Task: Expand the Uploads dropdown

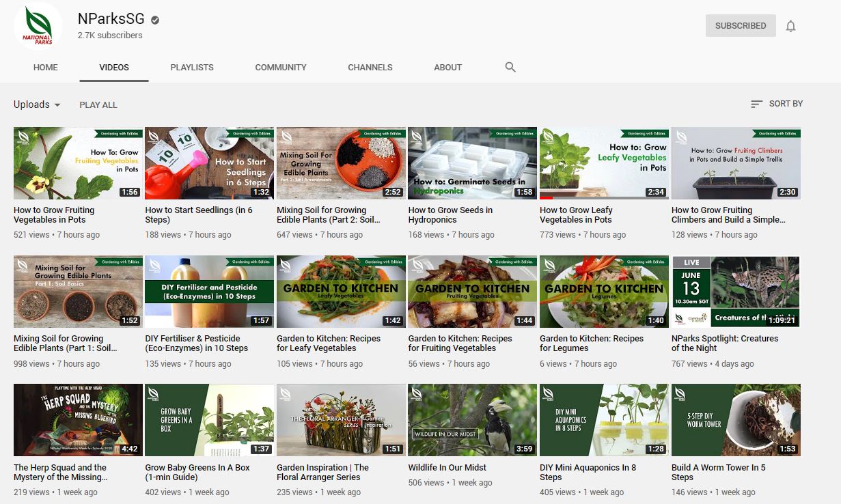Action: (37, 104)
